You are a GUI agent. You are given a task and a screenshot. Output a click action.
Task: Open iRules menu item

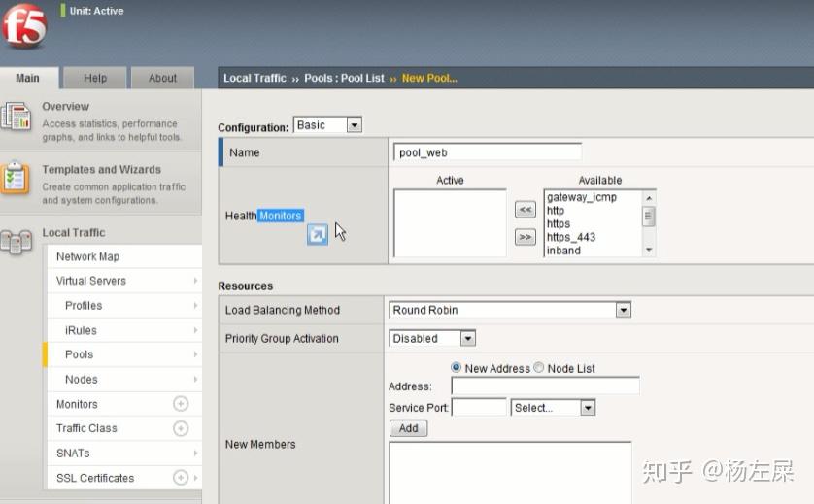coord(81,330)
